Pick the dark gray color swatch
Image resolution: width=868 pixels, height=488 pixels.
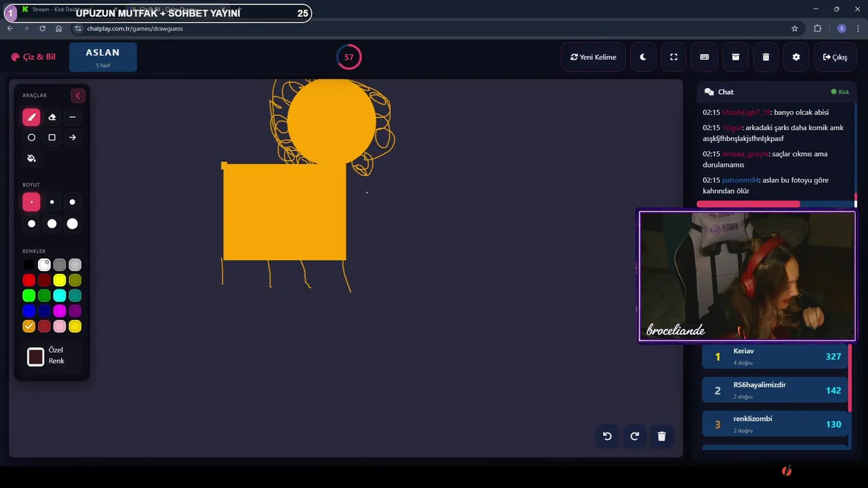click(x=60, y=265)
